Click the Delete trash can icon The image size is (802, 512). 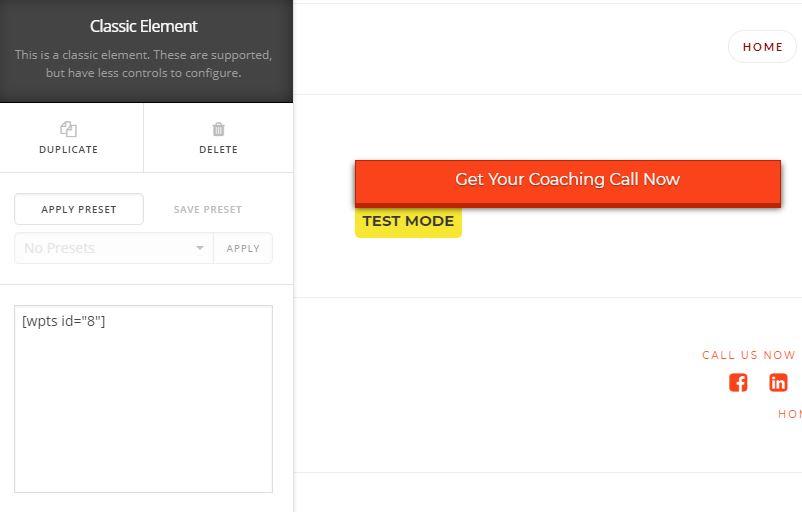point(218,129)
